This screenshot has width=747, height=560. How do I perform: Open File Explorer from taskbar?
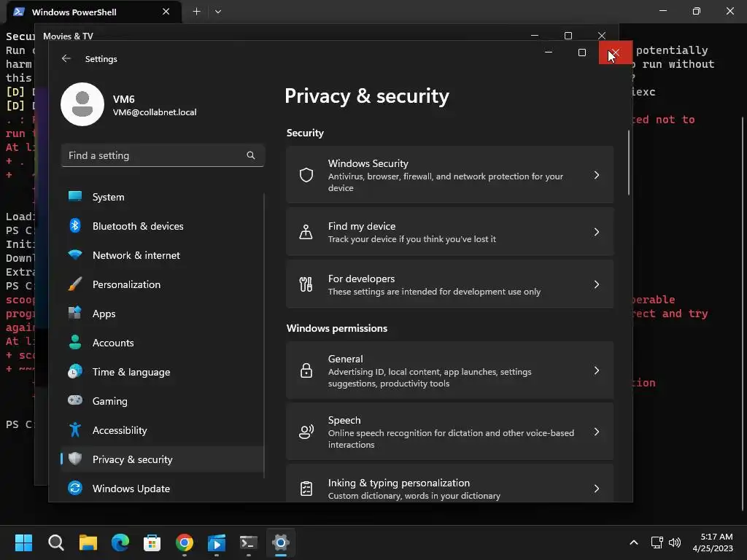(88, 542)
